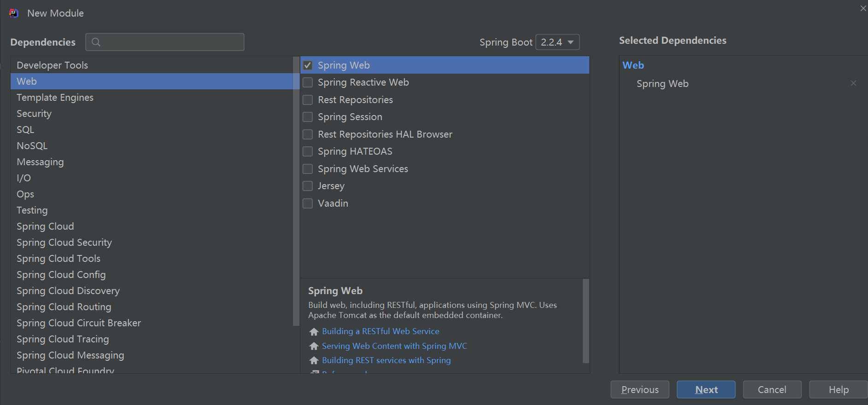Open Serving Web Content with Spring MVC link
The image size is (868, 405).
[394, 346]
